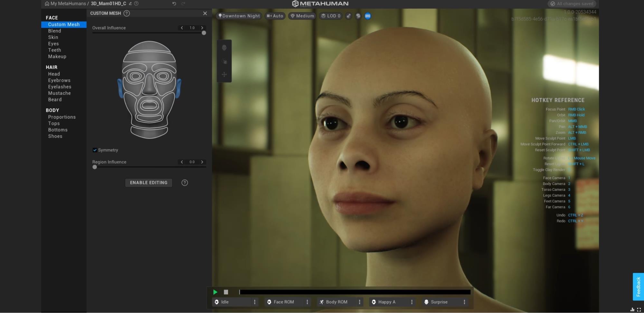
Task: Click the home icon beside My MetaHumans
Action: pyautogui.click(x=47, y=4)
